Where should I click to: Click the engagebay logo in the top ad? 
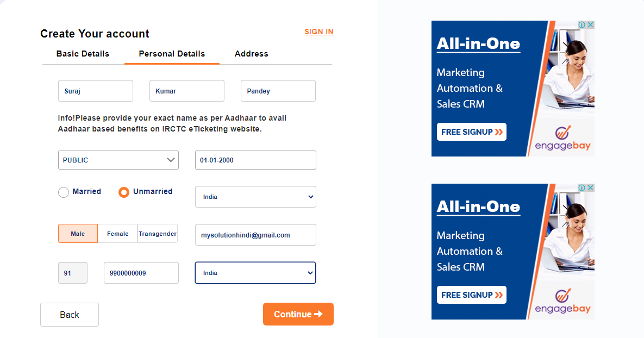click(562, 139)
